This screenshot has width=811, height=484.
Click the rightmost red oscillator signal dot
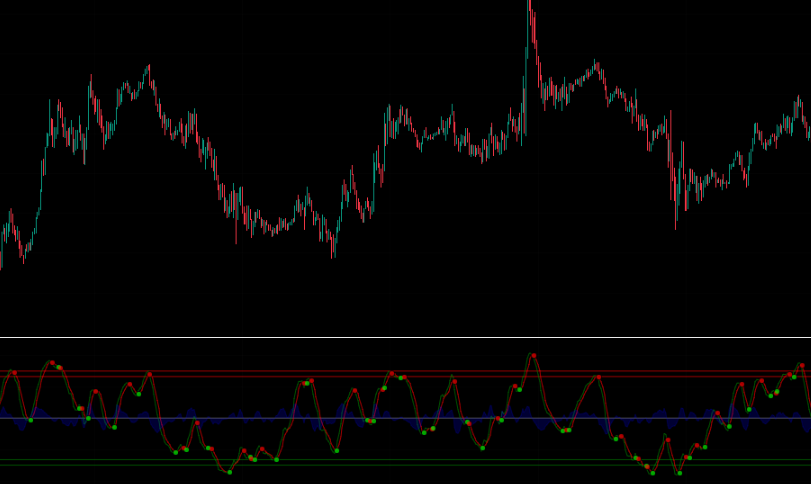(x=801, y=366)
